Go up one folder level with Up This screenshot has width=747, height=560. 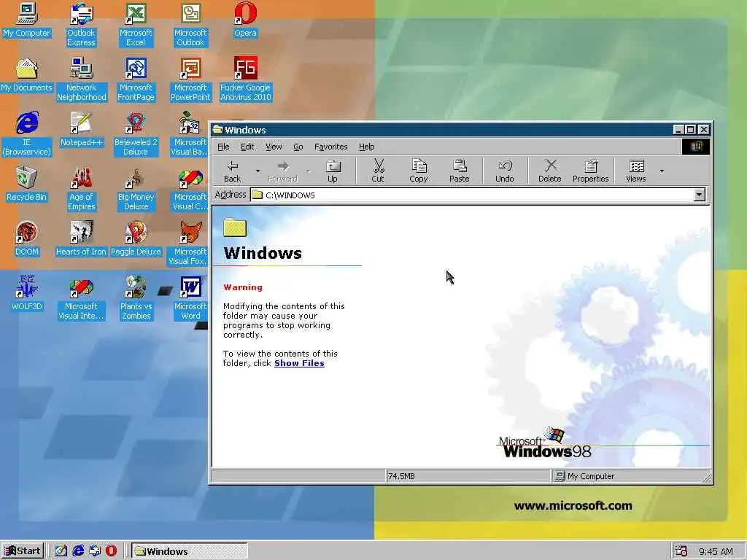[333, 171]
